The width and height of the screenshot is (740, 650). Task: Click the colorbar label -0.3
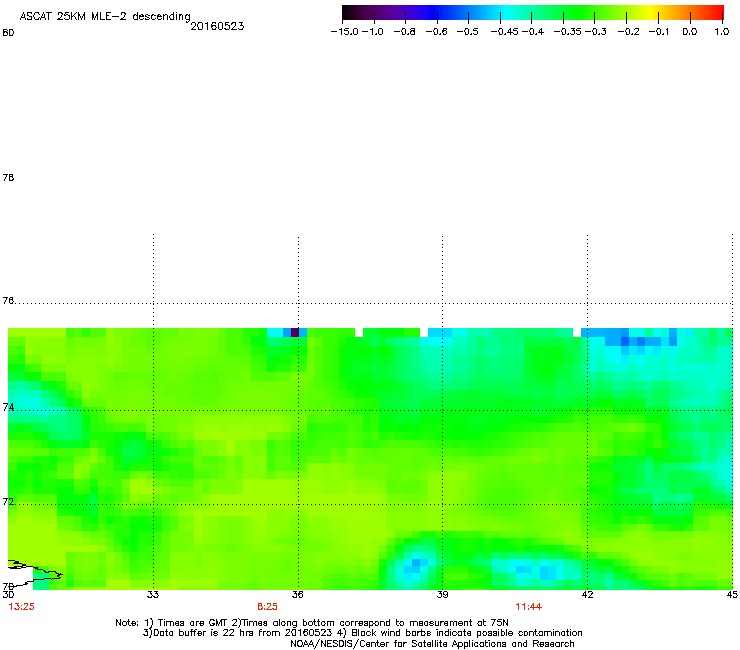pos(596,32)
